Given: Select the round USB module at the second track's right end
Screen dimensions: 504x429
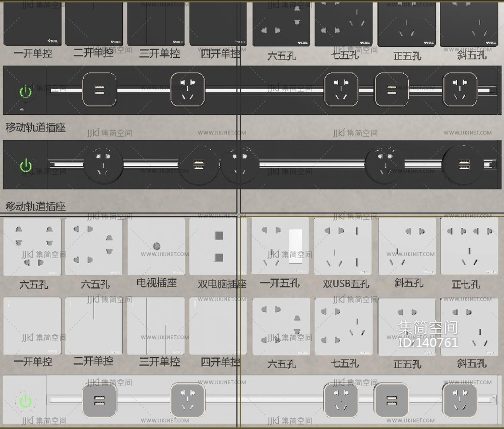Looking at the screenshot, I should click(x=464, y=164).
